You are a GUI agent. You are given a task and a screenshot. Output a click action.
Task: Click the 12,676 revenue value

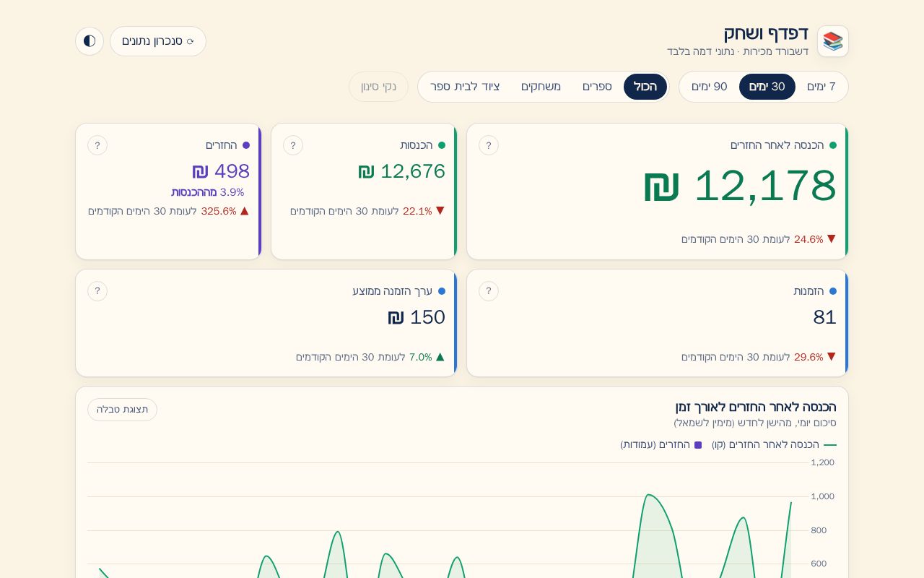click(402, 171)
